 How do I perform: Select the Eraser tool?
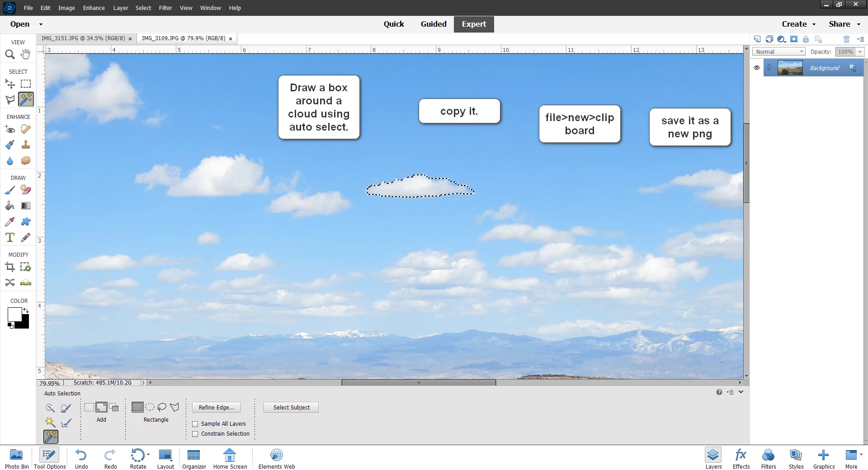click(26, 190)
